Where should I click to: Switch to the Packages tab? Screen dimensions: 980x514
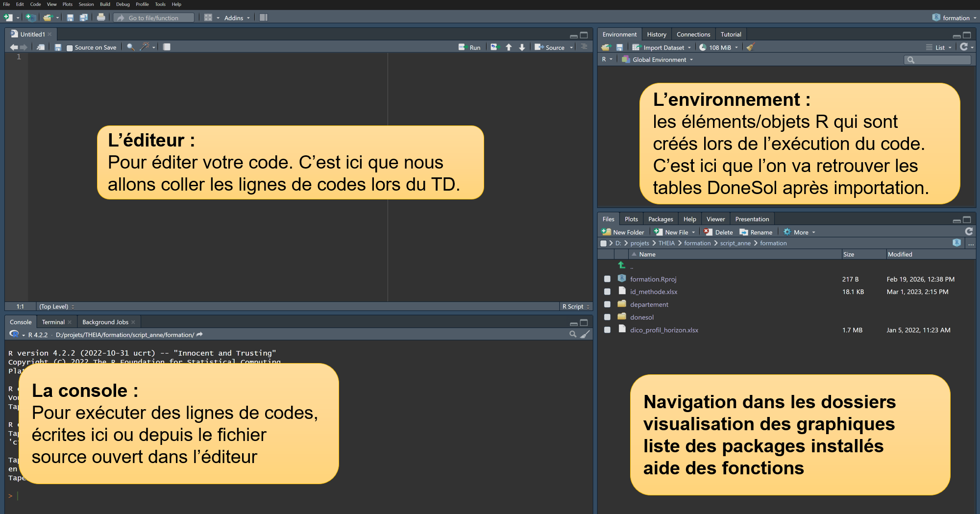[660, 219]
